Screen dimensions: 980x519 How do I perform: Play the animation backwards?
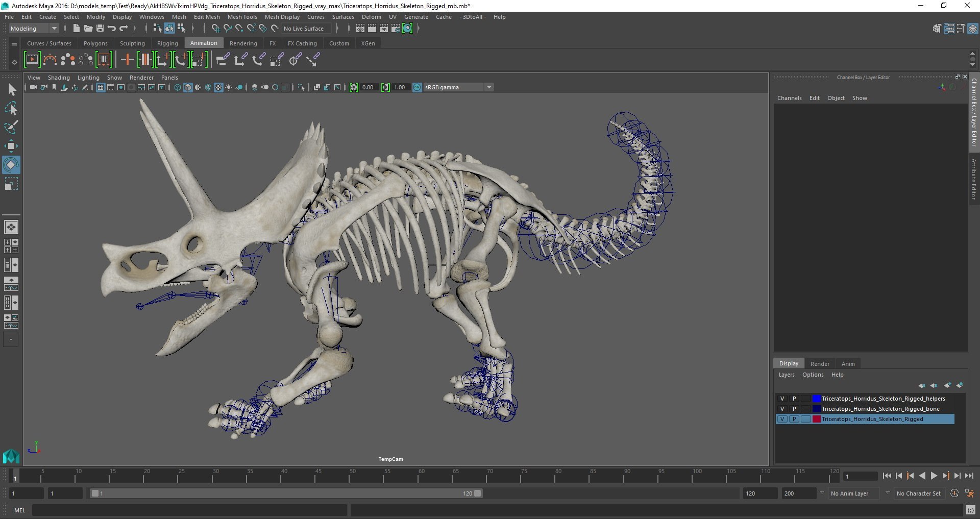point(922,476)
